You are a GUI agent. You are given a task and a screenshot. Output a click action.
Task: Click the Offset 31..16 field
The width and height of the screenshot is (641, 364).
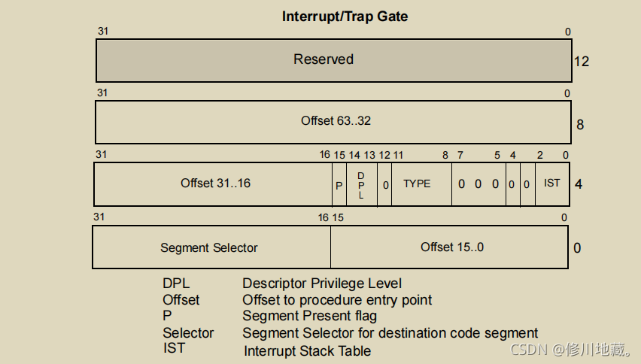tap(213, 184)
